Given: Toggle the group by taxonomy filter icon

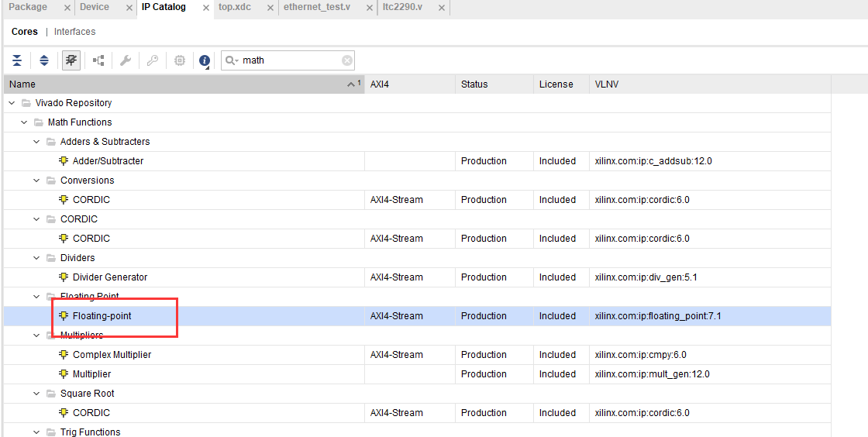Looking at the screenshot, I should click(71, 60).
